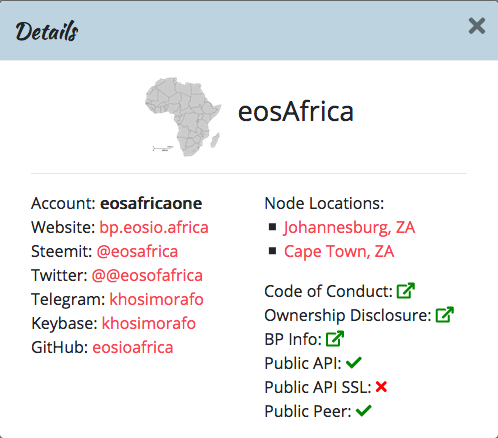Open the @@eosofafrica Twitter link
Viewport: 498px width, 438px height.
147,276
